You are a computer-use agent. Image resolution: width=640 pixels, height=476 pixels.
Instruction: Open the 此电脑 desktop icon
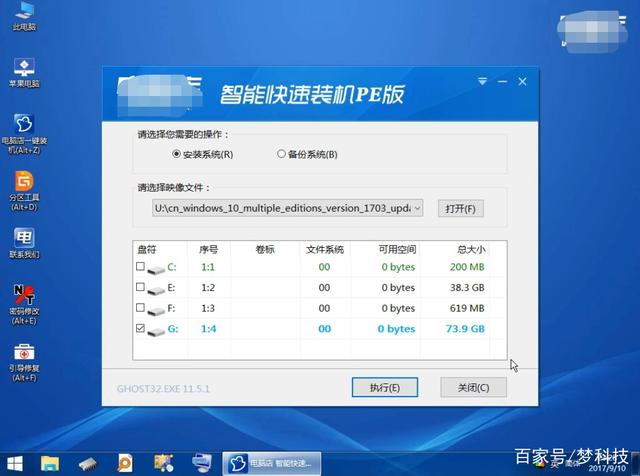tap(24, 16)
